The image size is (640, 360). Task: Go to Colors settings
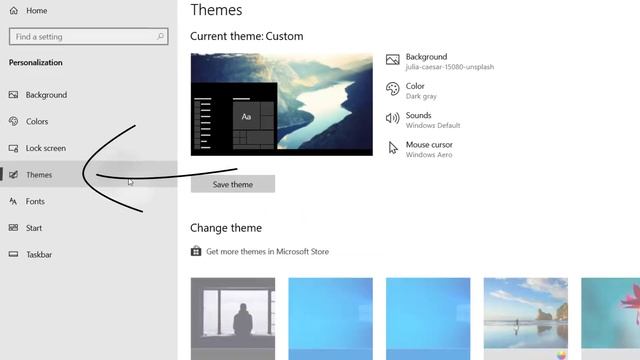coord(37,122)
